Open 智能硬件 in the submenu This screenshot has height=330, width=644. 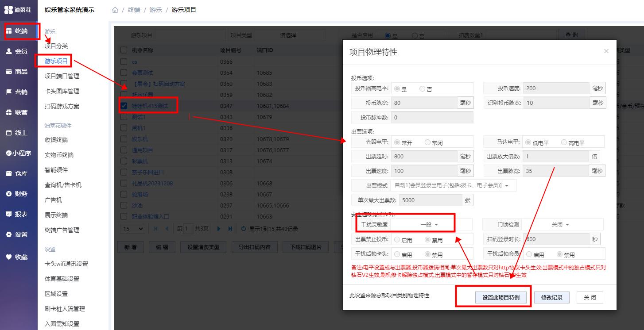click(x=56, y=170)
